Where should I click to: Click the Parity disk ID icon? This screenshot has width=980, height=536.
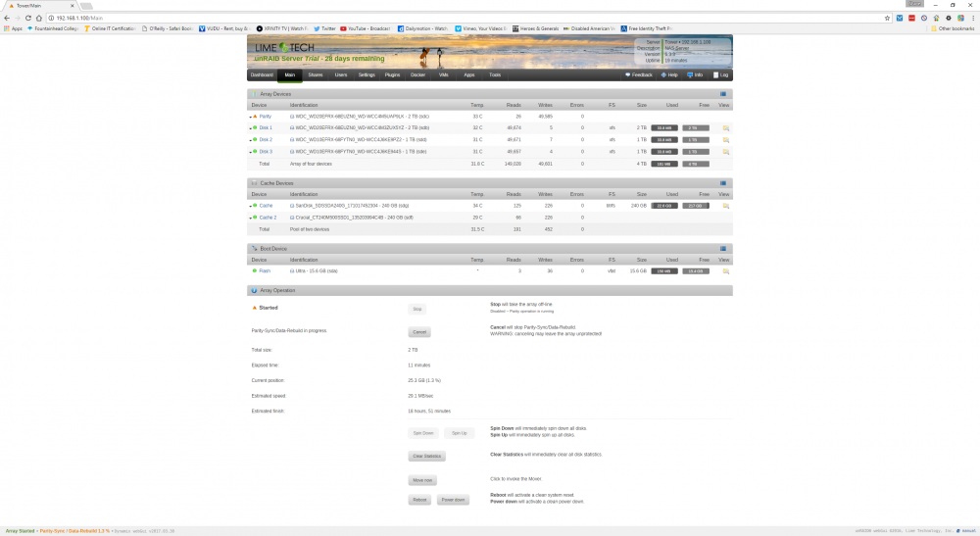click(292, 117)
